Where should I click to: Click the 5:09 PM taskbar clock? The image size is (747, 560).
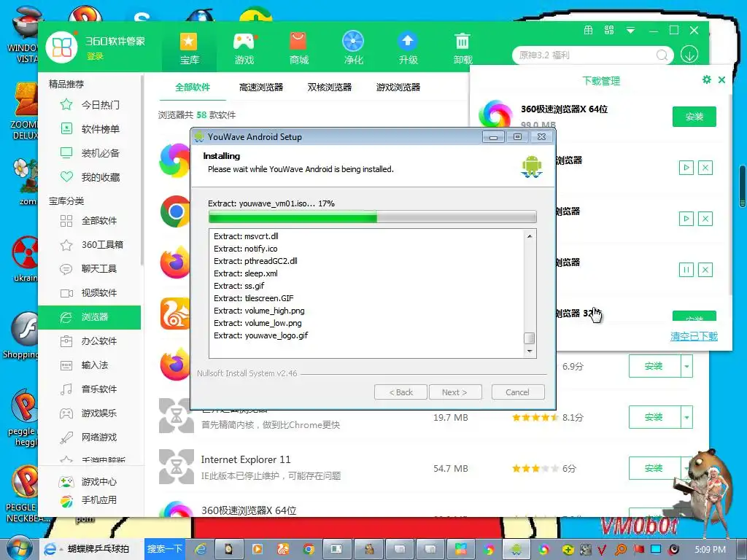tap(711, 550)
